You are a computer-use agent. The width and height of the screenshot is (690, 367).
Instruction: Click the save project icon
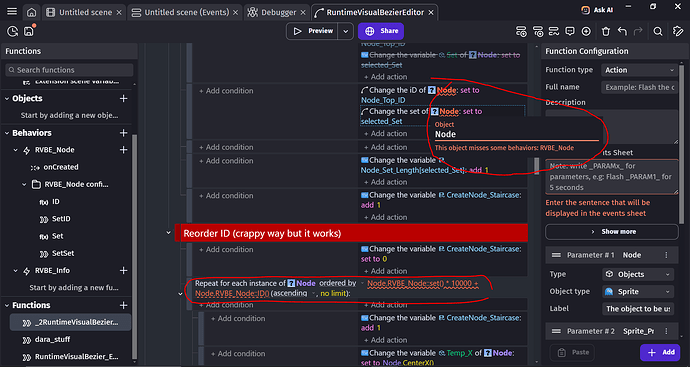pos(29,31)
